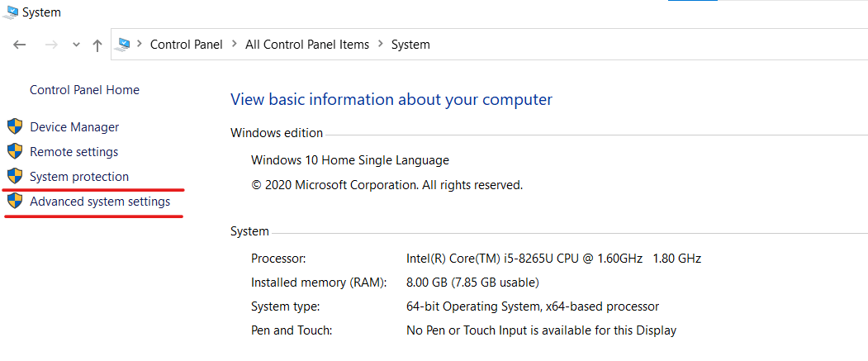Click the shield icon beside System protection
This screenshot has height=361, width=868.
pyautogui.click(x=15, y=177)
